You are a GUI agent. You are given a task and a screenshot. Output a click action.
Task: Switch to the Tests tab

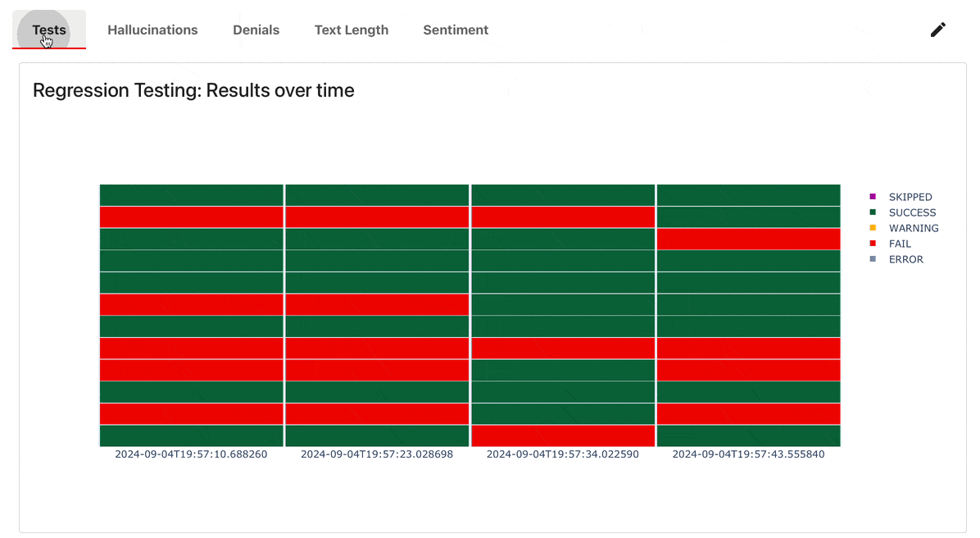pyautogui.click(x=49, y=30)
